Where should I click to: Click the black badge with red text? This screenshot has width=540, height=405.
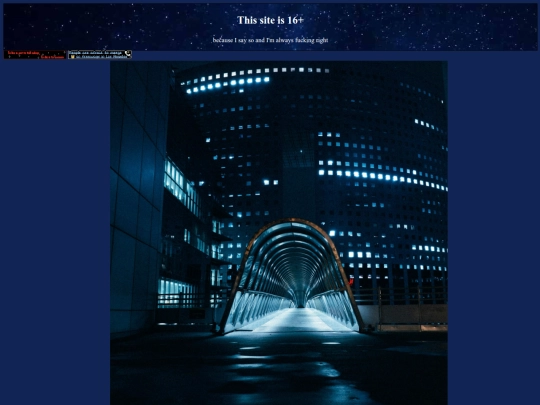pyautogui.click(x=34, y=55)
